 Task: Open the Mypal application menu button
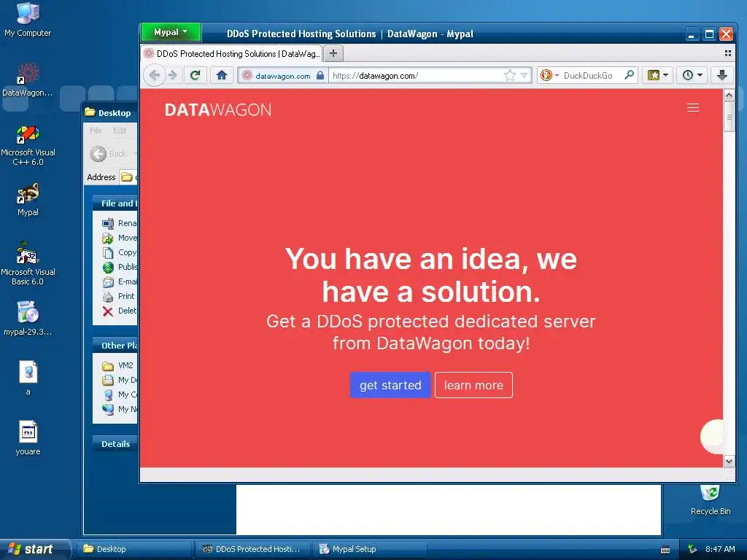click(171, 32)
